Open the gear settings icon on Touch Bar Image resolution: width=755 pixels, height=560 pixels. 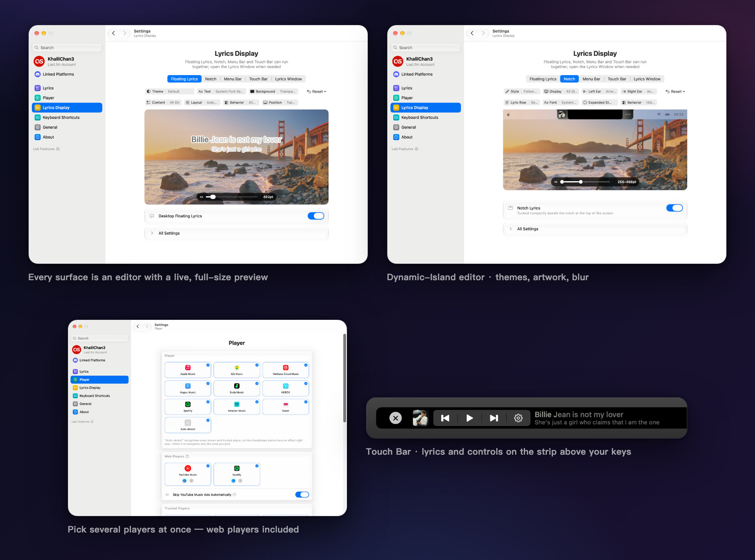(518, 418)
